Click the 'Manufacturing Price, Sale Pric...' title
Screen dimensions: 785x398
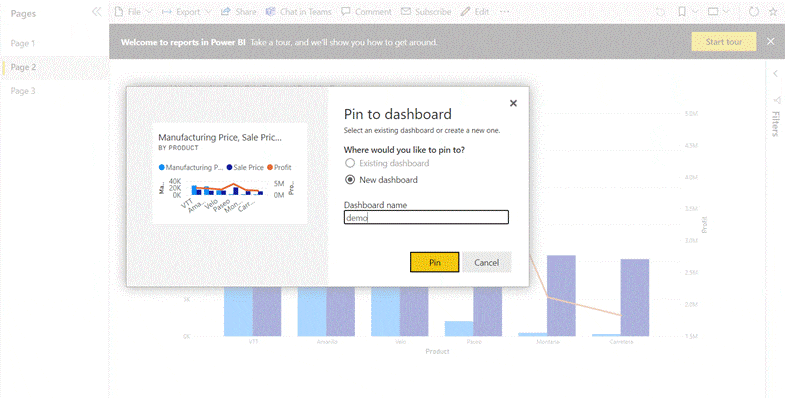(x=220, y=137)
